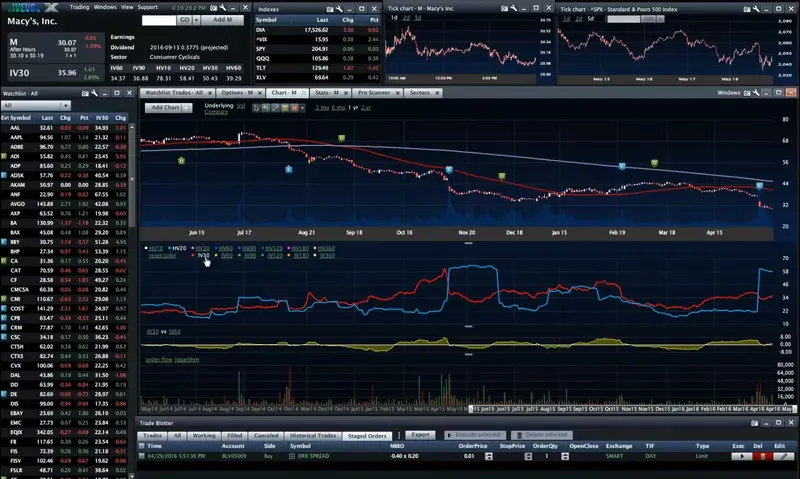
Task: Click the Delete selected button
Action: tap(541, 435)
